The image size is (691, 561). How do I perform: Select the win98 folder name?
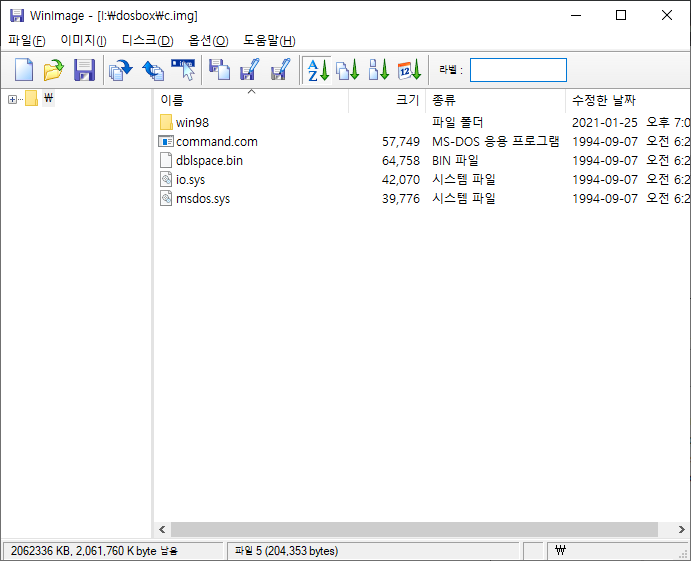click(x=193, y=123)
